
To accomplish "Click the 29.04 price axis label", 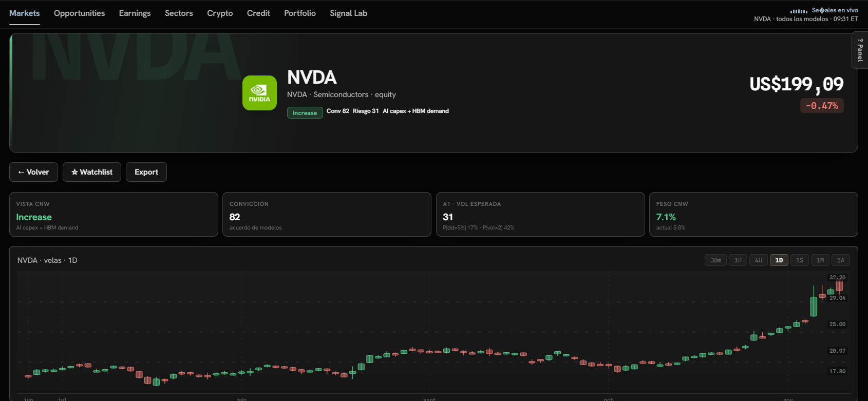I will point(837,298).
